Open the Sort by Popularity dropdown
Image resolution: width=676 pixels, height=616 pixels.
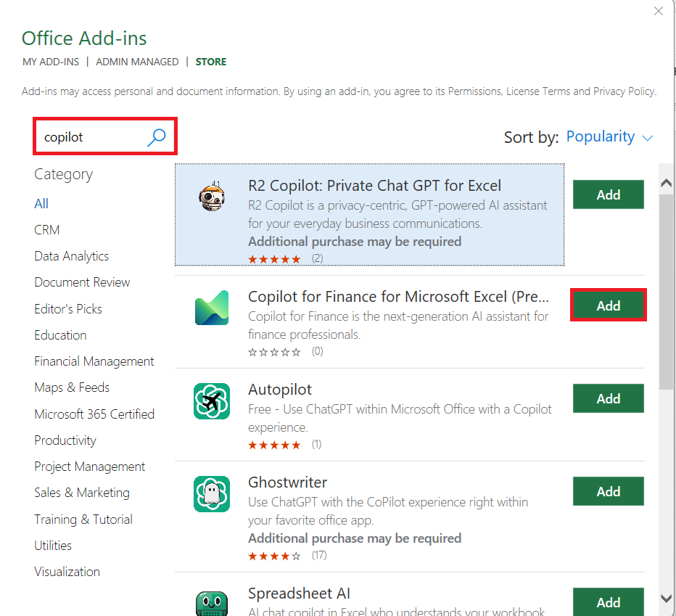tap(609, 136)
